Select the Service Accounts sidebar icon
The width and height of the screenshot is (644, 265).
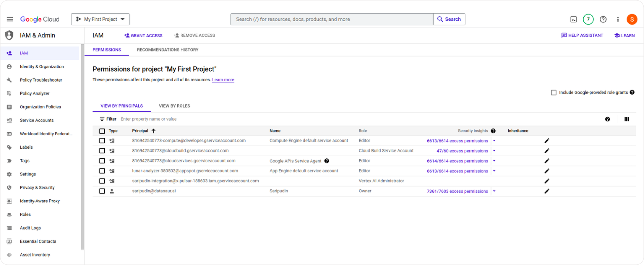tap(9, 120)
